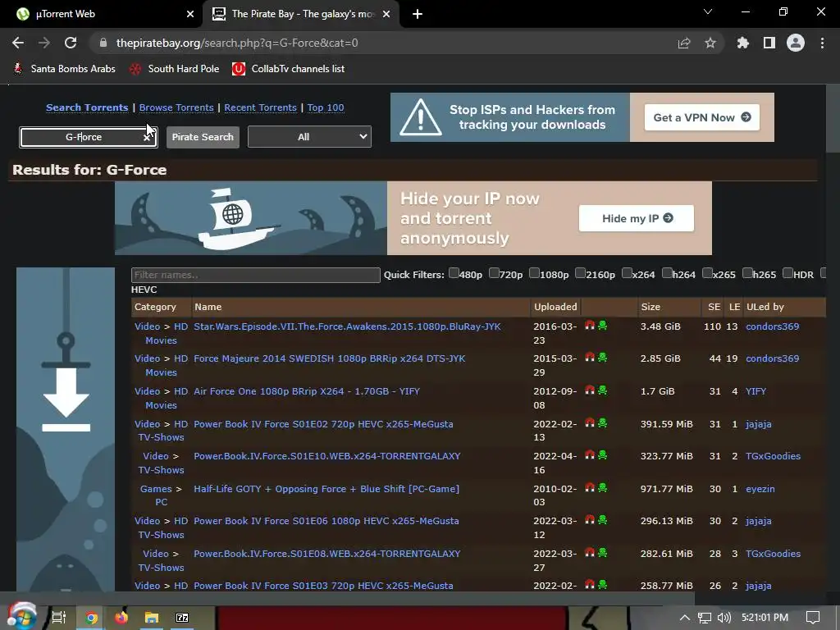Screen dimensions: 840x630
Task: Click magnet icon for Power.Book.IV.Force.S01E08
Action: [590, 552]
